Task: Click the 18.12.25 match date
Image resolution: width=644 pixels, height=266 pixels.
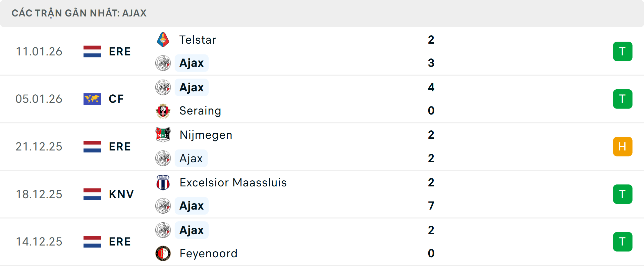Action: 39,194
